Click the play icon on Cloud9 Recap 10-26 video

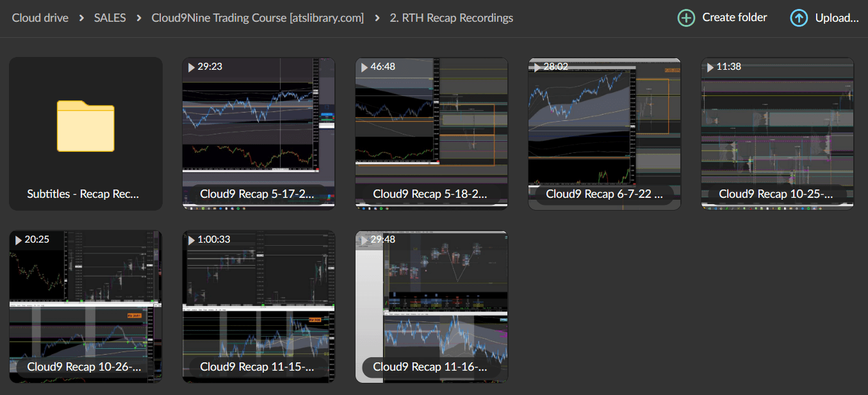17,239
